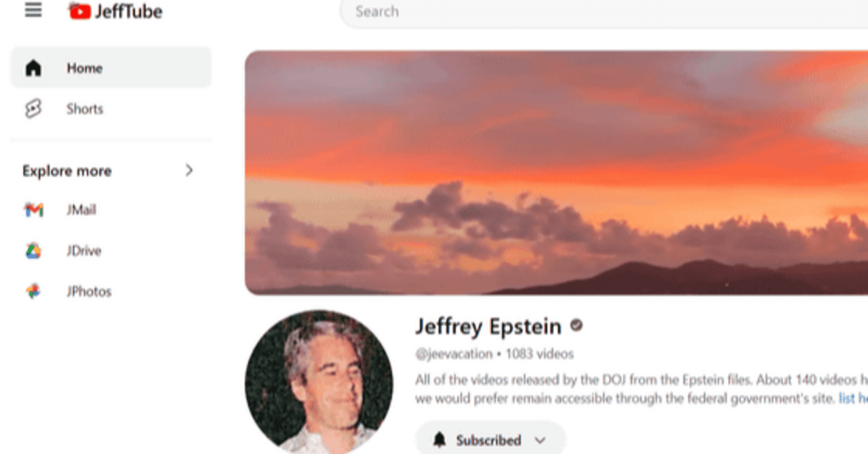868x454 pixels.
Task: Click the JeffTube logo
Action: (115, 11)
